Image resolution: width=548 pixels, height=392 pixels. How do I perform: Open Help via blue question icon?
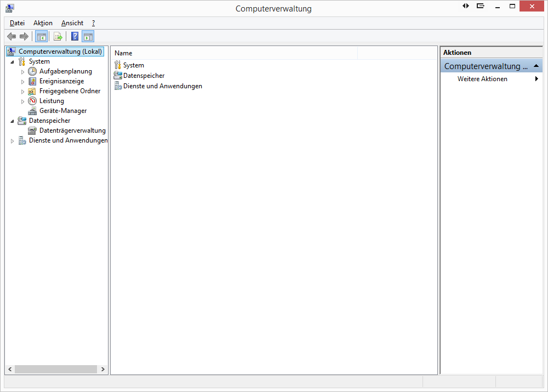(x=75, y=36)
